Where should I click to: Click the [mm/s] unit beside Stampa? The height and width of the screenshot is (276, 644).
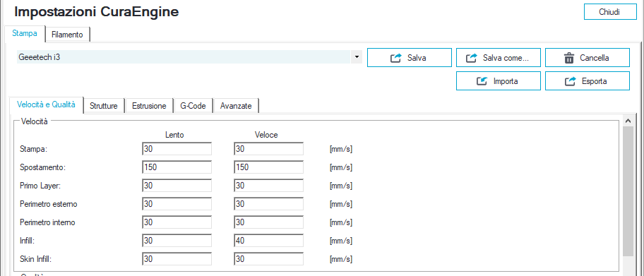click(341, 149)
